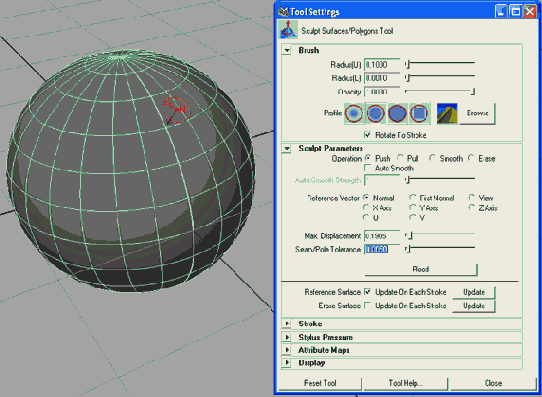Viewport: 542px width, 397px height.
Task: Click the Opacity slider
Action: point(440,91)
